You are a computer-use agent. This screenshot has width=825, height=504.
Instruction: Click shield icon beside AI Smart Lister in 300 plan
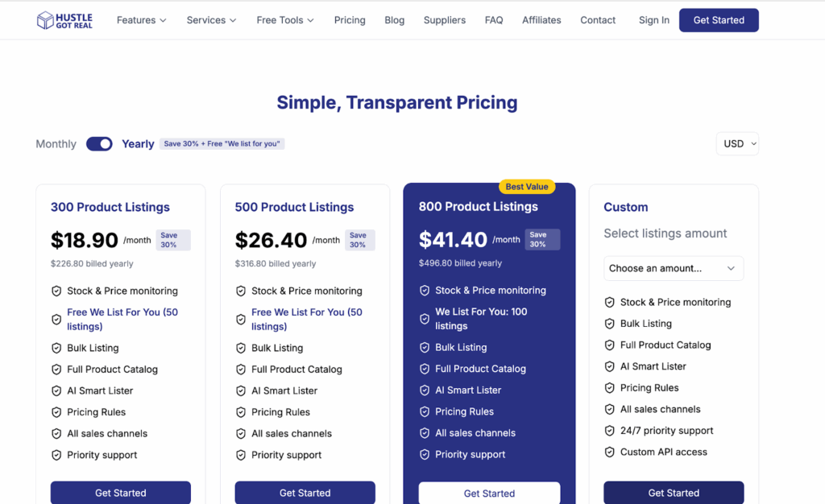coord(56,391)
